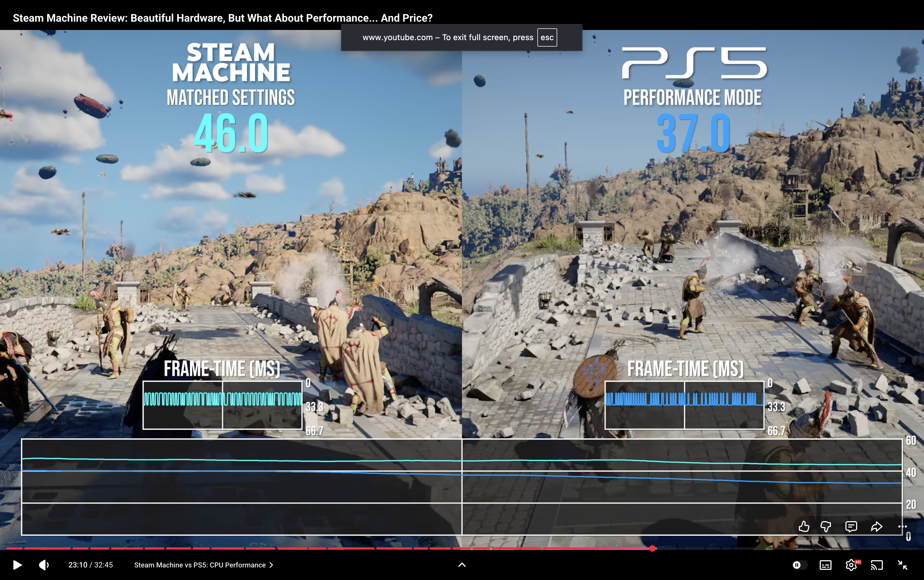Viewport: 924px width, 580px height.
Task: Click the 23:10 / 32:45 time display
Action: click(91, 565)
